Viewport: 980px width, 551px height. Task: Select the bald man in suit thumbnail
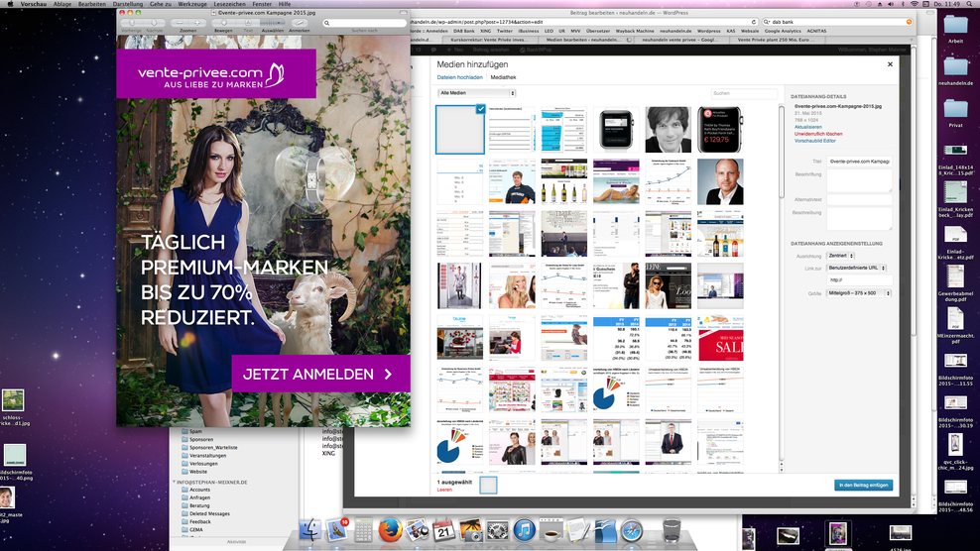pyautogui.click(x=720, y=181)
